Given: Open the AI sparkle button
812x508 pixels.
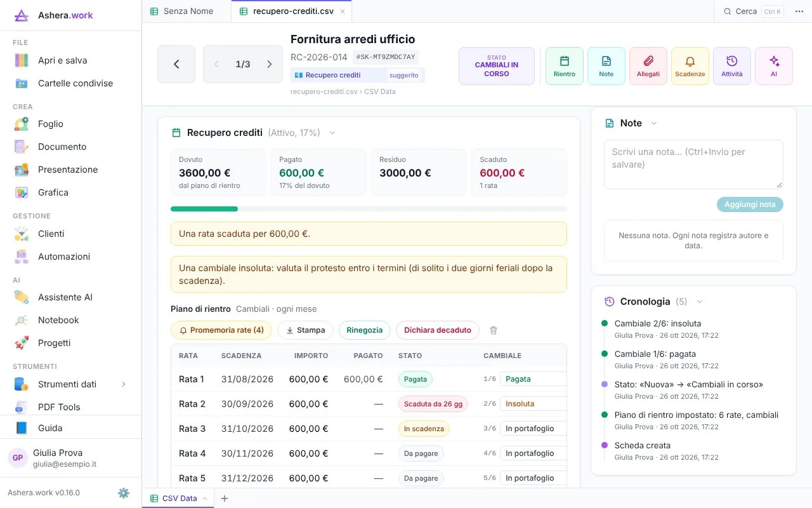Looking at the screenshot, I should coord(773,66).
